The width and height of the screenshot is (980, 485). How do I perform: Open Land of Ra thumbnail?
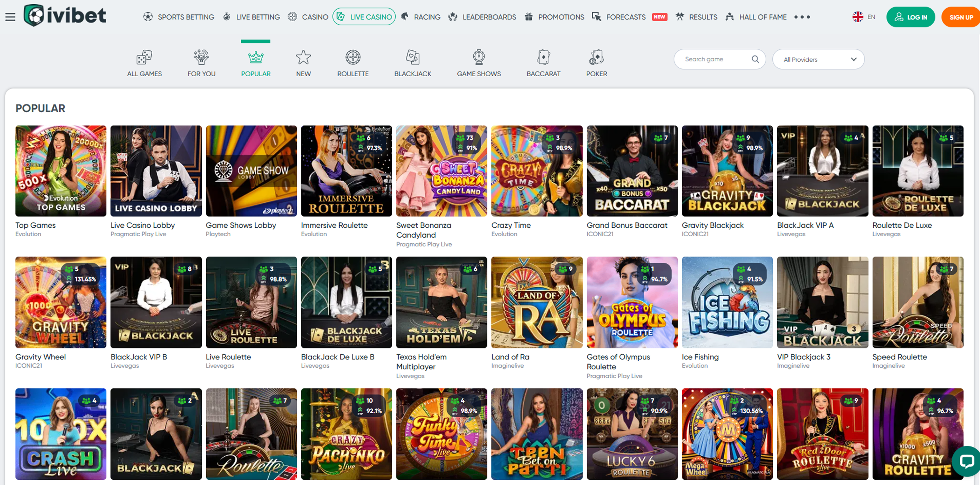[x=537, y=302]
